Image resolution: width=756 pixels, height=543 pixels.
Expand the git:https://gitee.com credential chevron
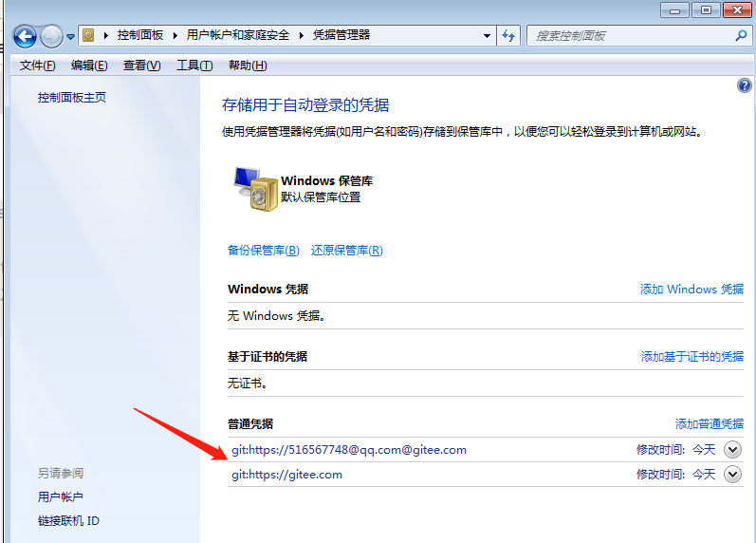coord(732,475)
